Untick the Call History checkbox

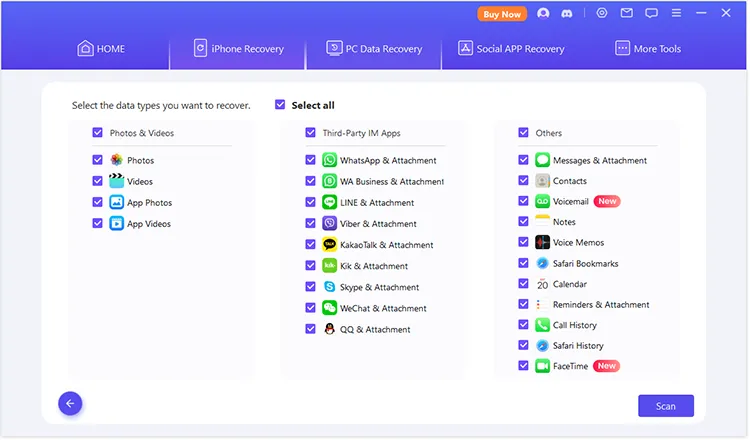point(523,325)
